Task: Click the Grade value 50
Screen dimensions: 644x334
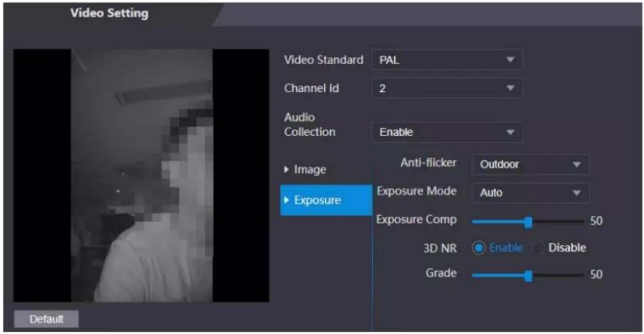Action: click(596, 274)
